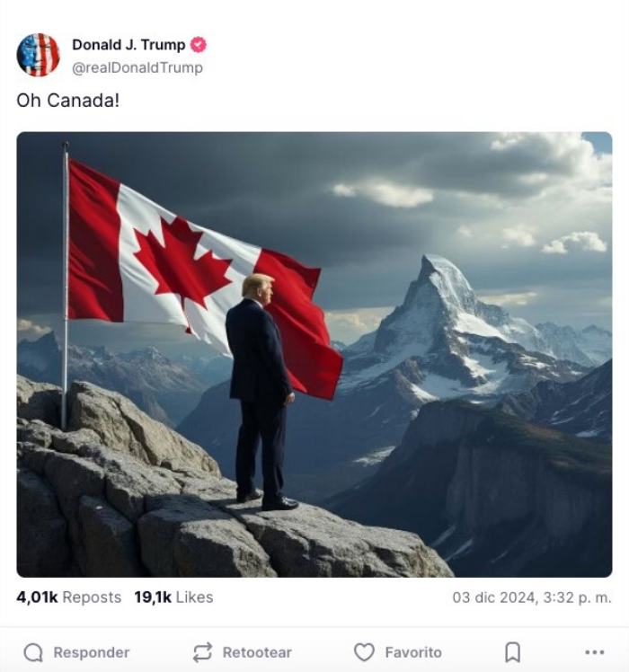Click the Responder label
This screenshot has width=629, height=672.
(x=92, y=653)
